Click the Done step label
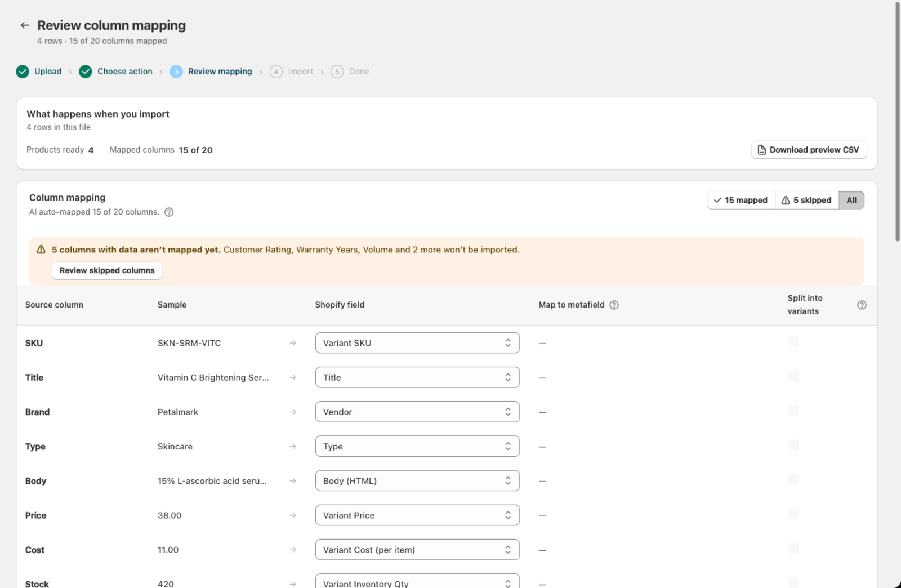Screen dimensions: 901x588 (359, 72)
